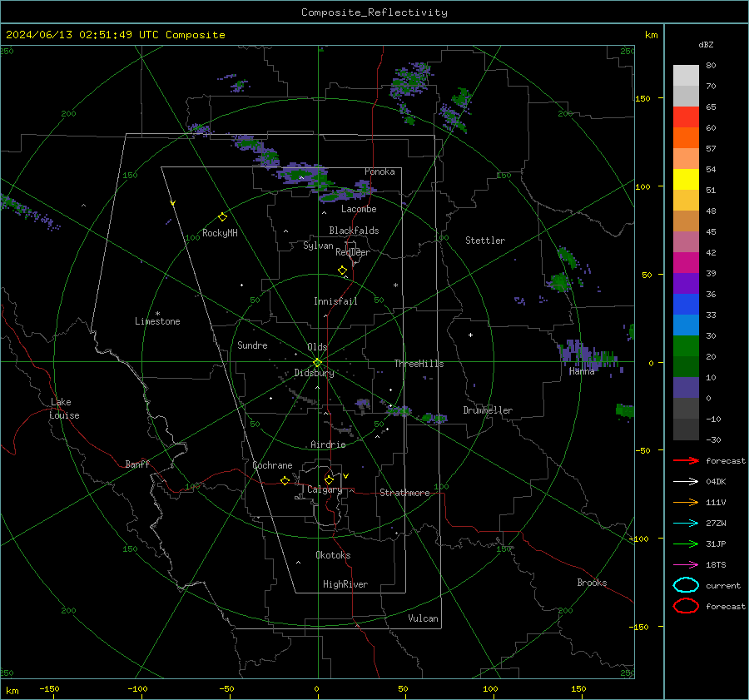Image resolution: width=749 pixels, height=700 pixels.
Task: Click the Vulcan town label
Action: click(423, 618)
